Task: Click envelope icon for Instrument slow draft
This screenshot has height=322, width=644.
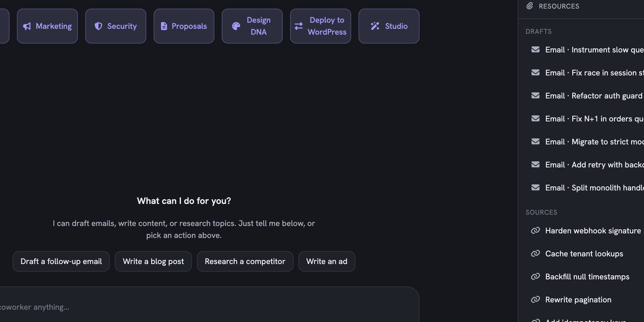Action: coord(536,49)
